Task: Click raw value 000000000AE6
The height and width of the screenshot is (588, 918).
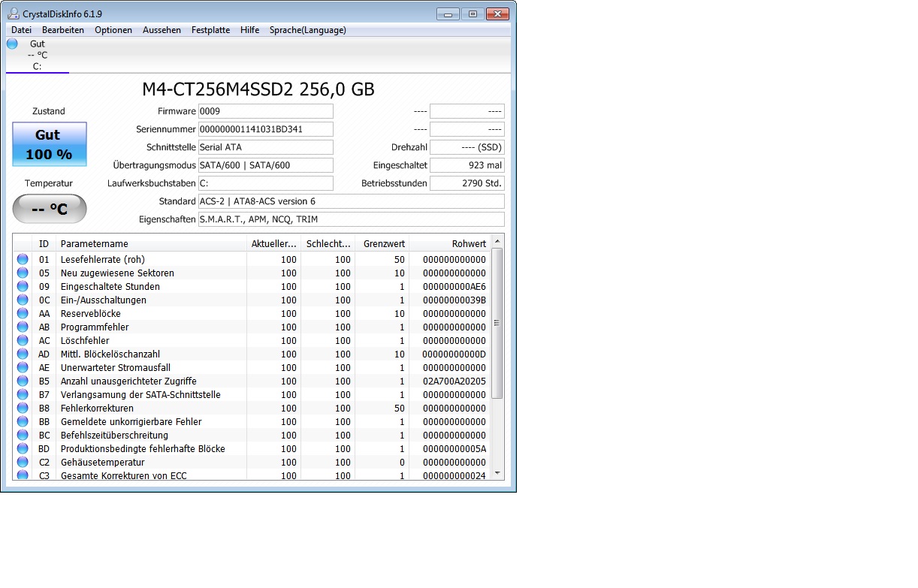Action: pos(454,286)
